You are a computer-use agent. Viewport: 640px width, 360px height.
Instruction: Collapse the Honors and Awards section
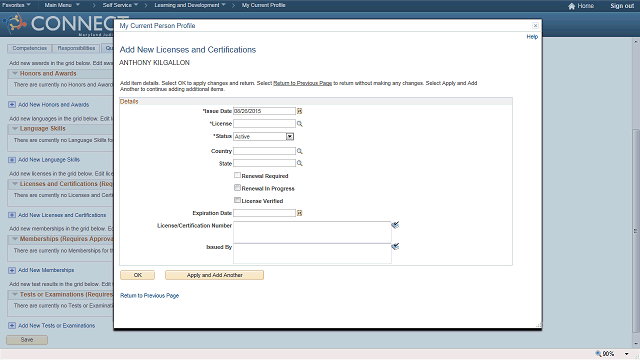click(15, 73)
